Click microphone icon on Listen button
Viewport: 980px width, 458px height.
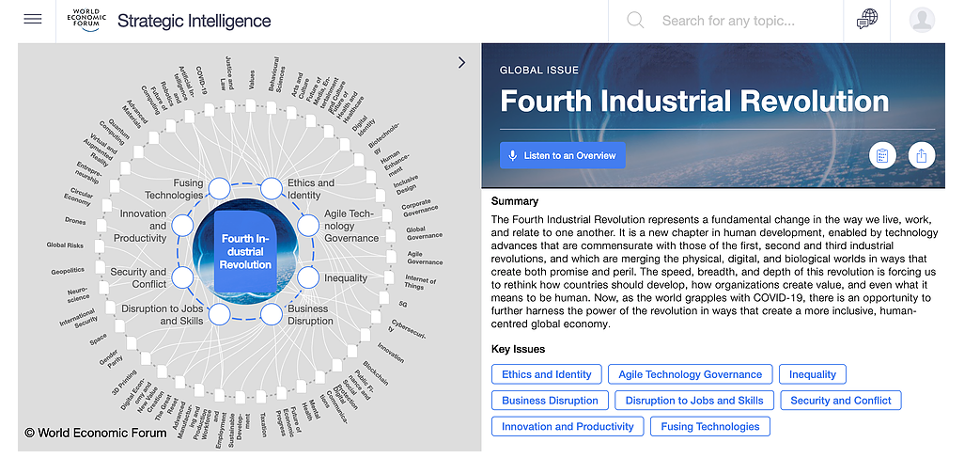coord(512,156)
